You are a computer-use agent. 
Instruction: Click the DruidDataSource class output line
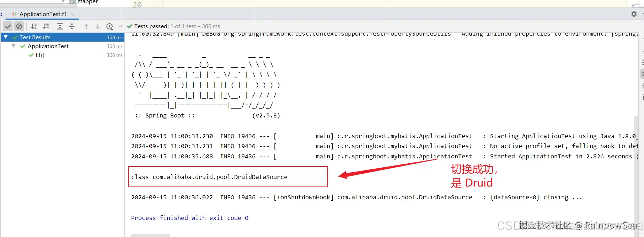(x=209, y=177)
